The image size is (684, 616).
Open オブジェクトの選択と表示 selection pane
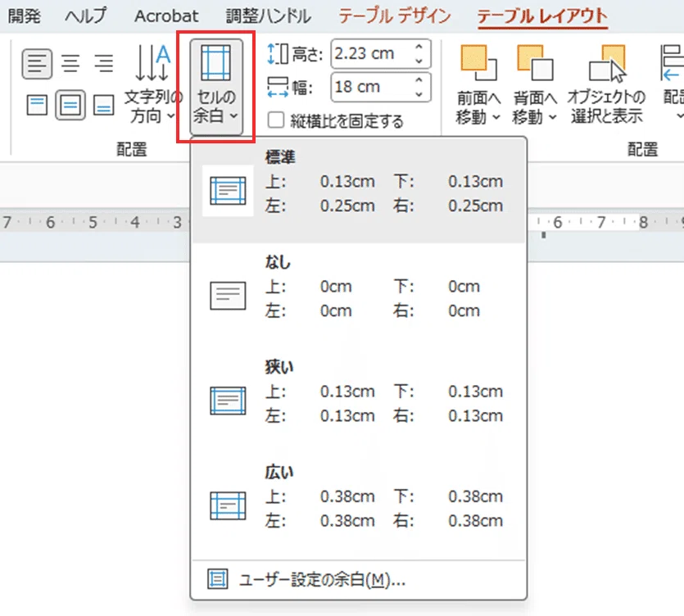click(x=607, y=84)
